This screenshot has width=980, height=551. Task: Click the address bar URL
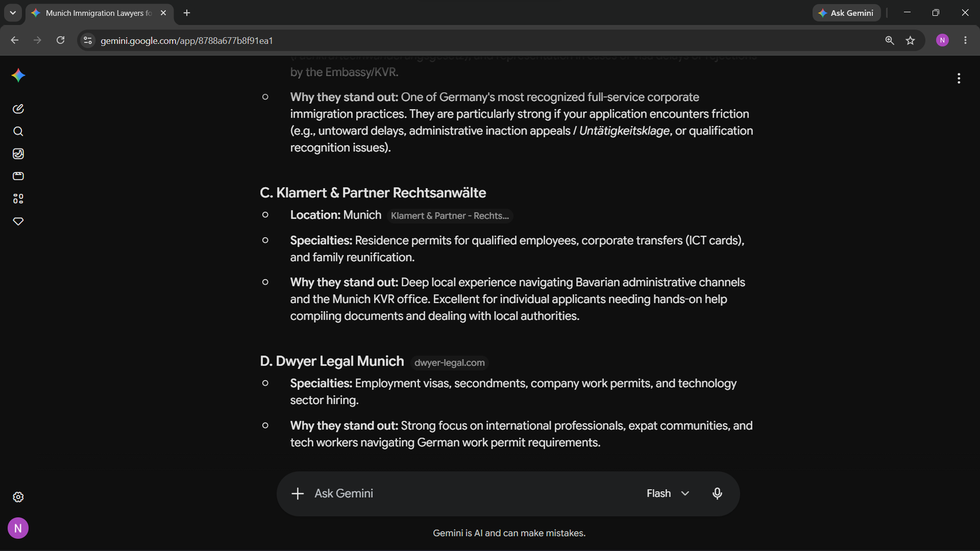click(187, 40)
